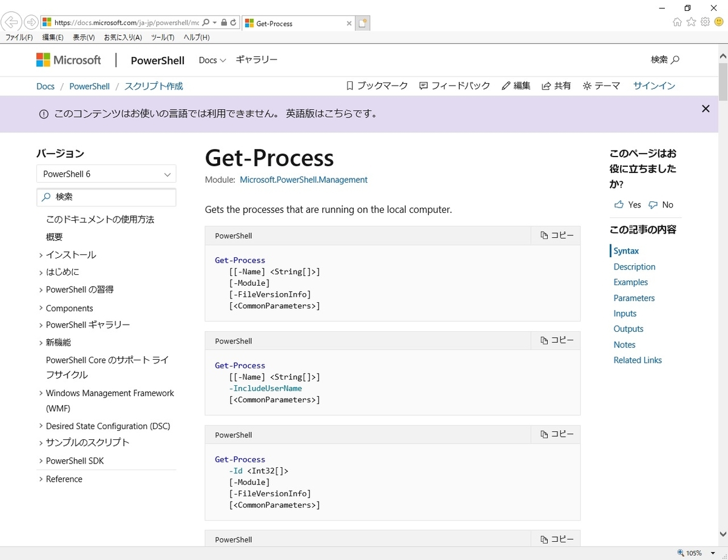
Task: Expand 新機能 tree node
Action: (41, 343)
